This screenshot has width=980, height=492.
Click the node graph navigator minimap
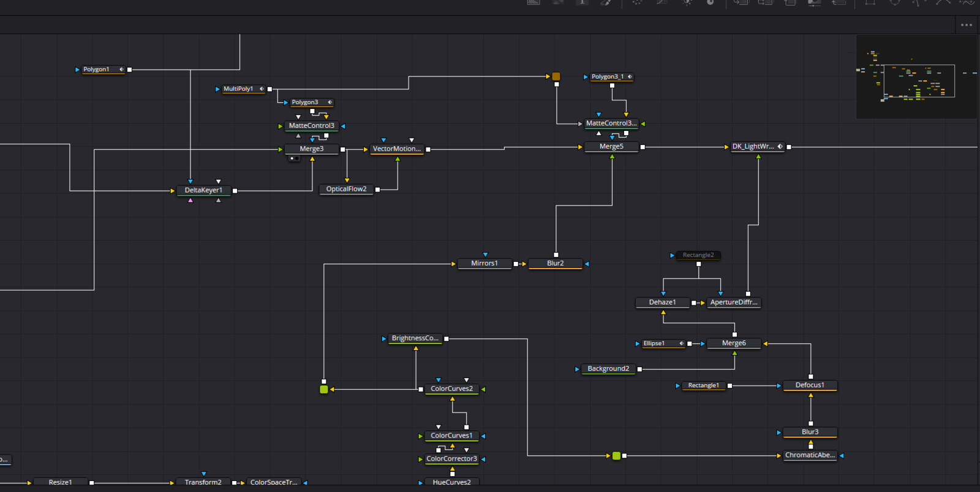point(916,76)
